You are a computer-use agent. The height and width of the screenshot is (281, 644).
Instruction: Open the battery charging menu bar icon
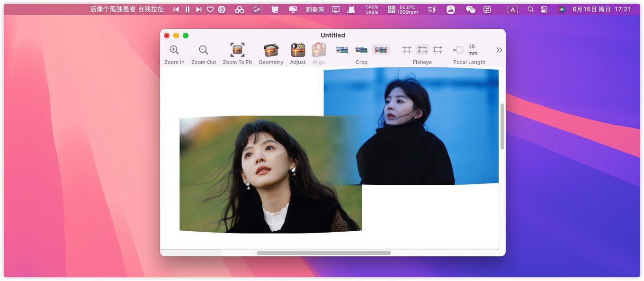coord(432,9)
